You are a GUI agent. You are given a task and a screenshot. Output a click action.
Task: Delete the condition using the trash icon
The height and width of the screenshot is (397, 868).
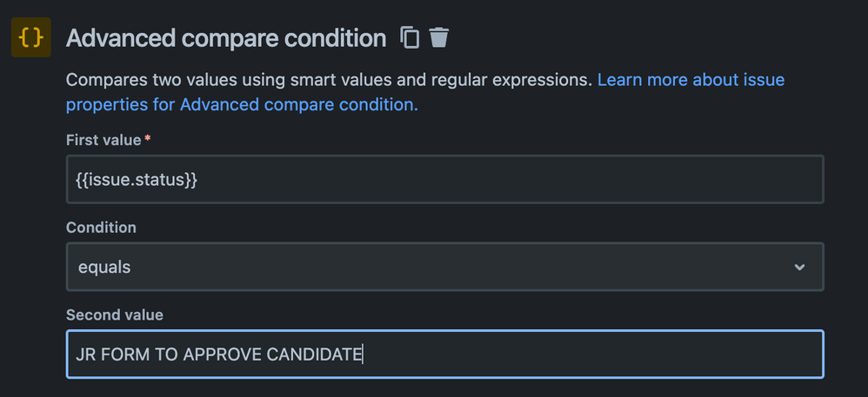coord(439,37)
